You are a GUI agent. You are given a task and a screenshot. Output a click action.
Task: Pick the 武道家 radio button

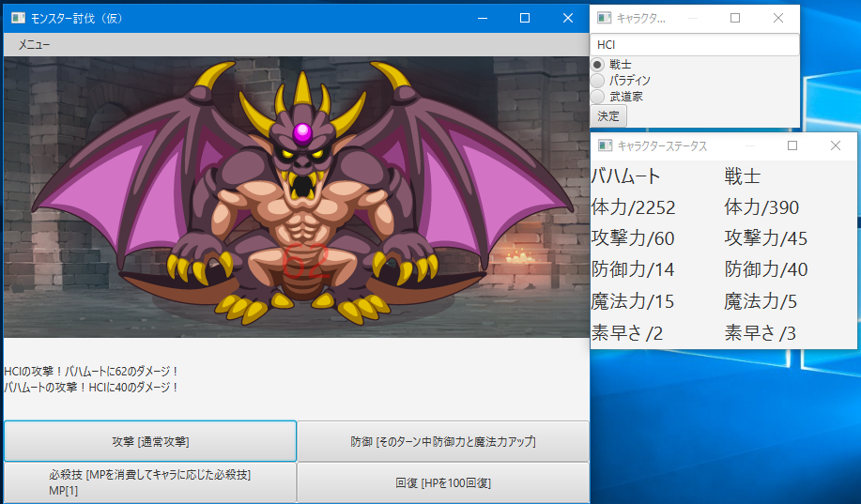coord(598,96)
